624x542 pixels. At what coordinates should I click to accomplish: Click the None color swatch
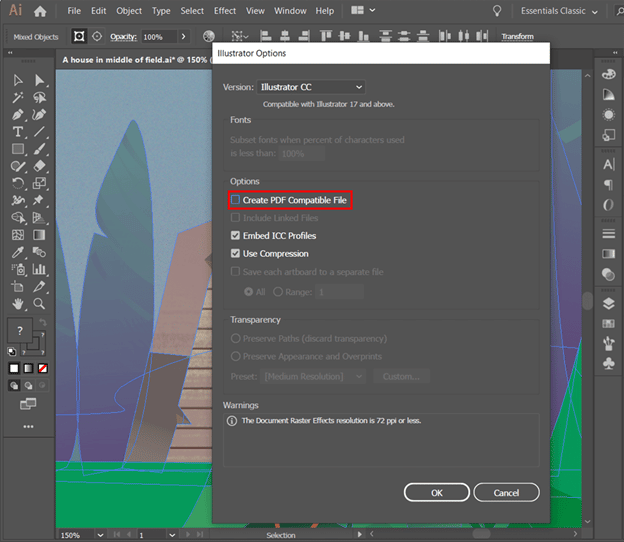pos(42,368)
